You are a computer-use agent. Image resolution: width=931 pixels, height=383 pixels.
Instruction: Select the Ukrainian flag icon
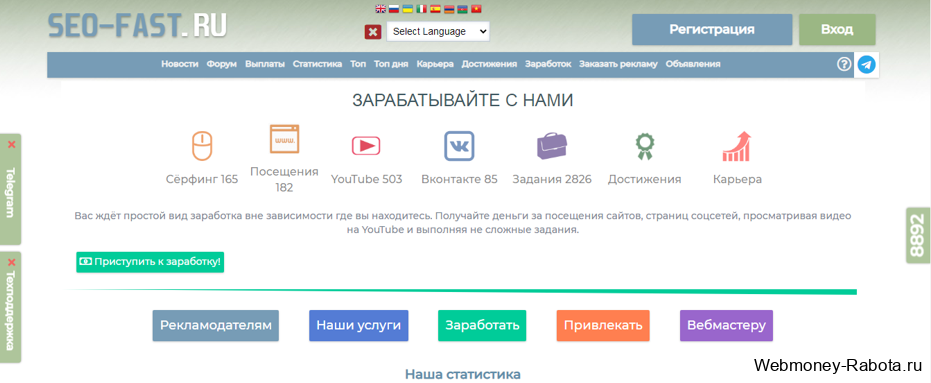click(408, 9)
